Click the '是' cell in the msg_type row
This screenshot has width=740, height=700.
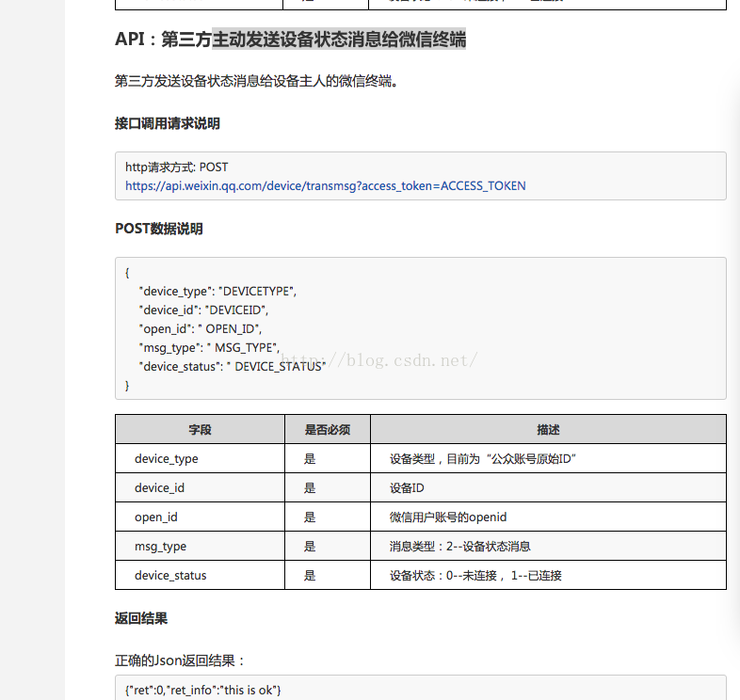(x=328, y=547)
